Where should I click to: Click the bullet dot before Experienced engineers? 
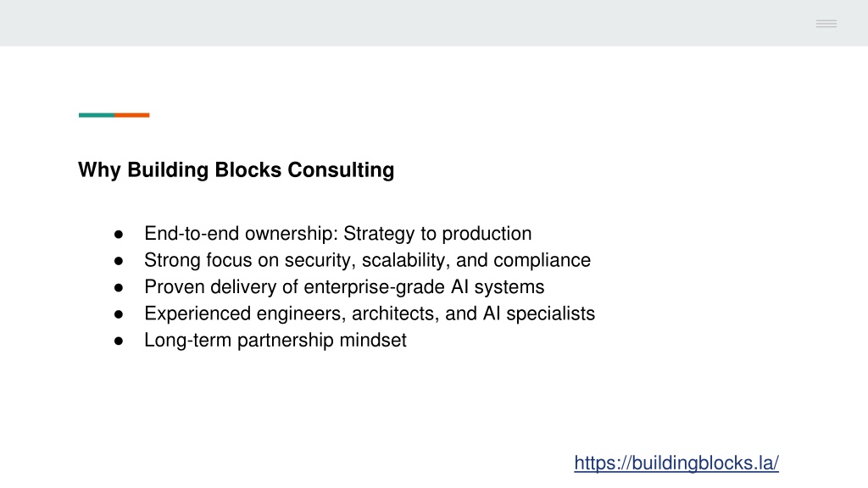click(x=119, y=314)
